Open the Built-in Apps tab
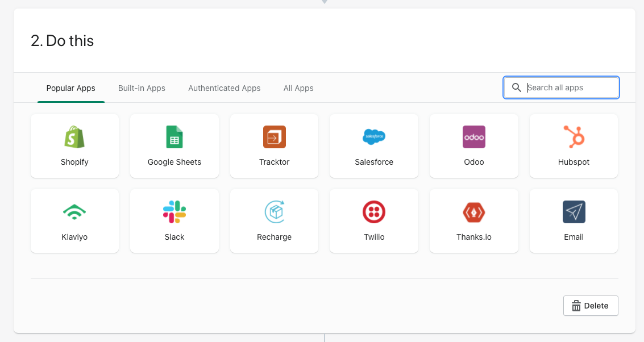 tap(142, 88)
